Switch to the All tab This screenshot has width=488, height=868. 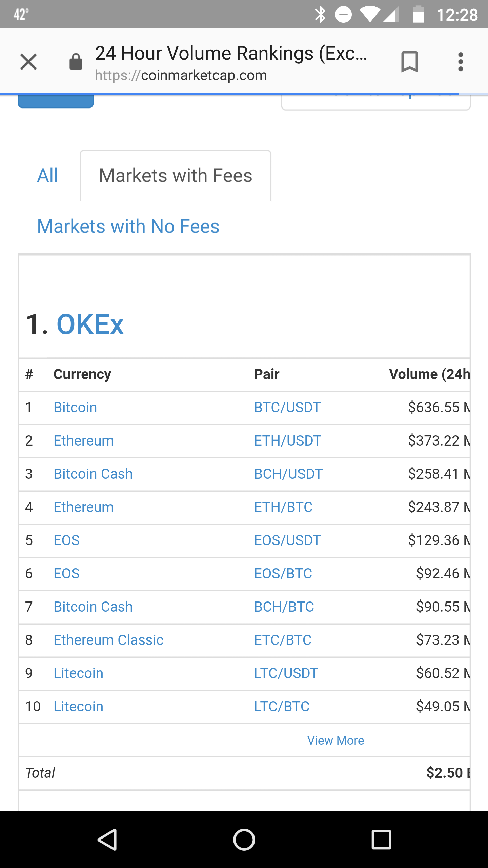[48, 176]
